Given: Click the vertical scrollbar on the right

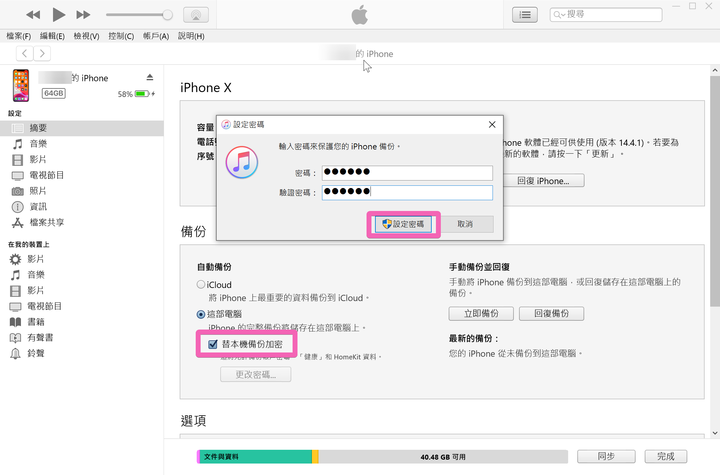Looking at the screenshot, I should pos(714,191).
